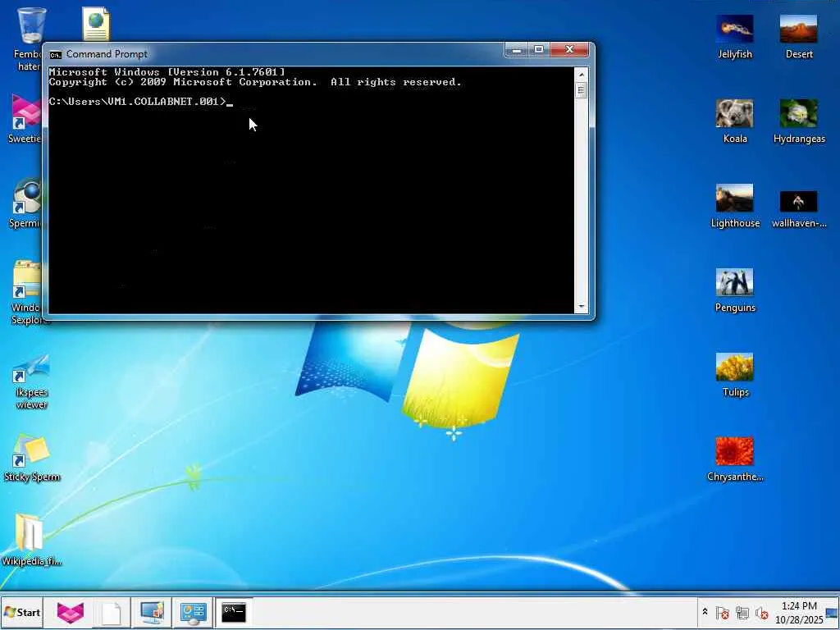The height and width of the screenshot is (630, 840).
Task: Open the Start menu
Action: 21,612
